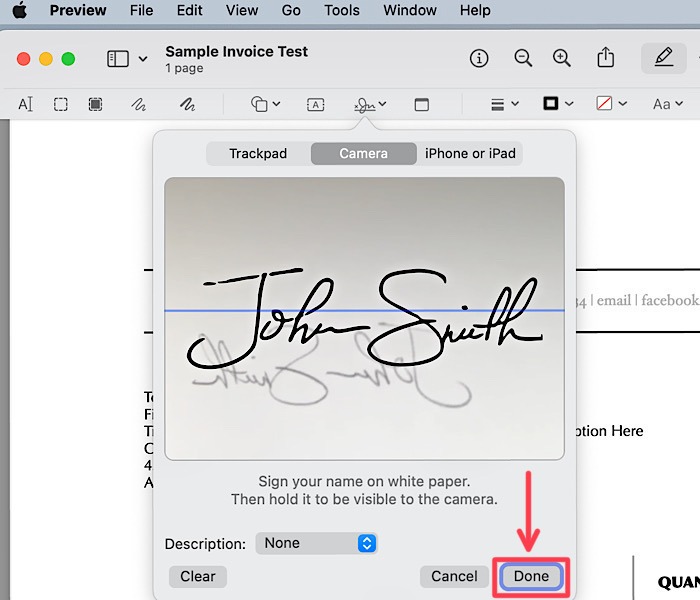
Task: Click the Shapes tool icon
Action: click(x=259, y=104)
